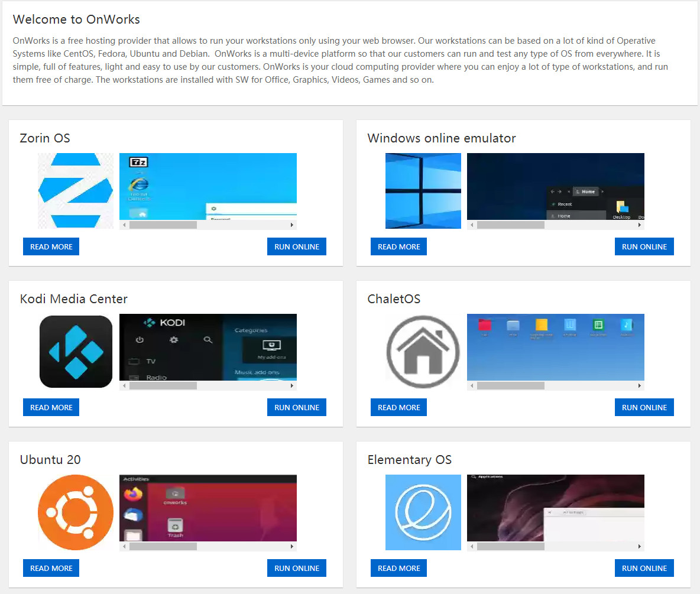
Task: Click the Ubuntu 20 preview scrollbar thumb
Action: (163, 546)
